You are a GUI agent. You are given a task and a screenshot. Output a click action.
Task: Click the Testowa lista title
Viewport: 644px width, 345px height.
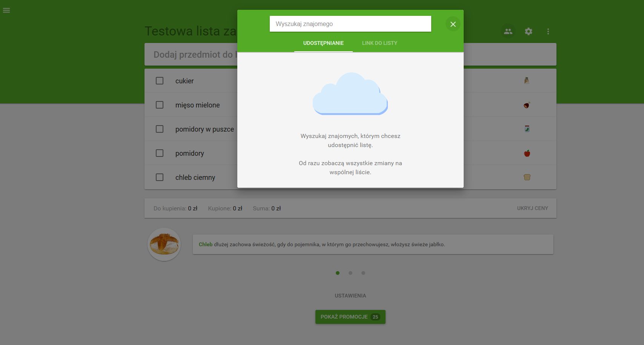click(x=191, y=31)
